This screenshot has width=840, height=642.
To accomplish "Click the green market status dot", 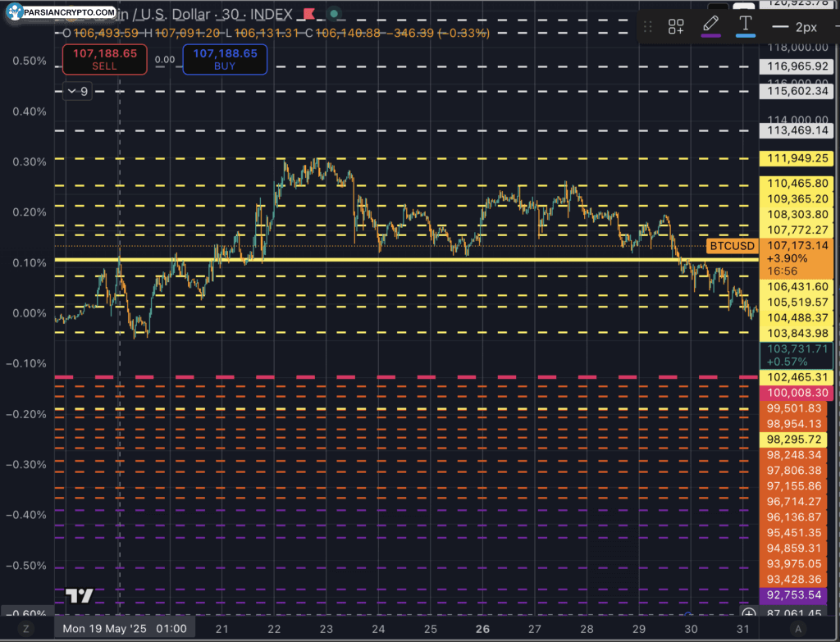I will [334, 13].
